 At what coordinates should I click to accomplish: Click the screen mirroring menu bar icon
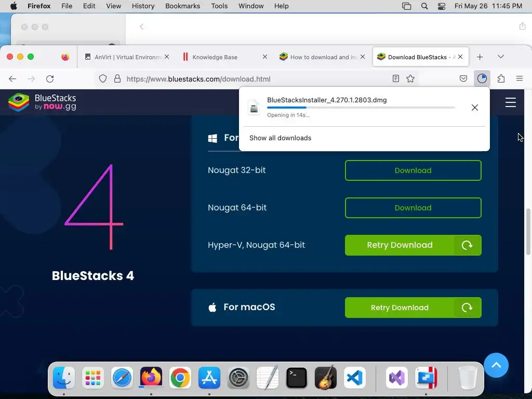pyautogui.click(x=406, y=6)
